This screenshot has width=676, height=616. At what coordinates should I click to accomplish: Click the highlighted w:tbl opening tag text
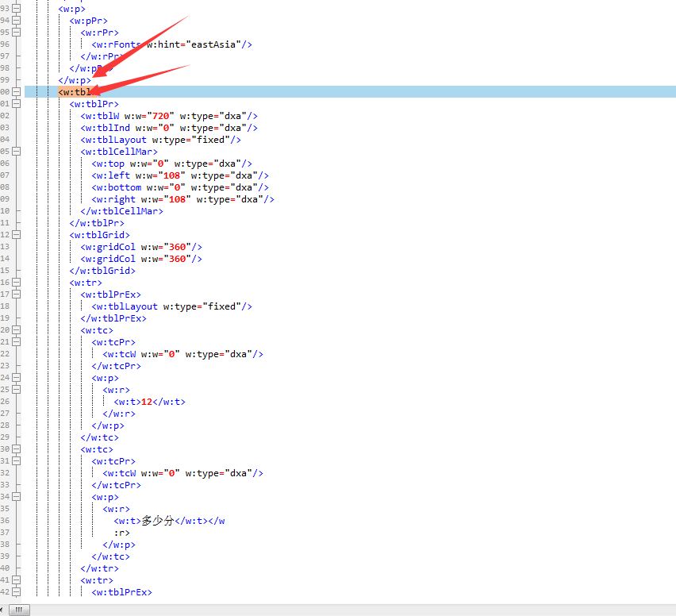(x=74, y=92)
